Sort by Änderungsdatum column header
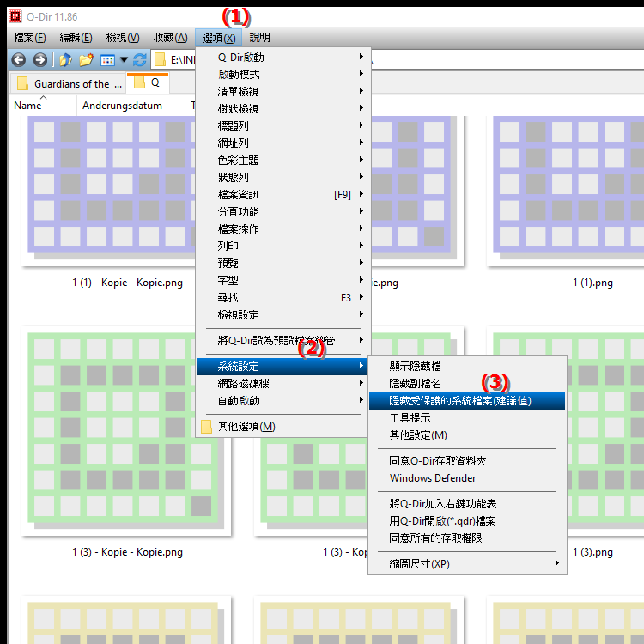 [x=131, y=106]
